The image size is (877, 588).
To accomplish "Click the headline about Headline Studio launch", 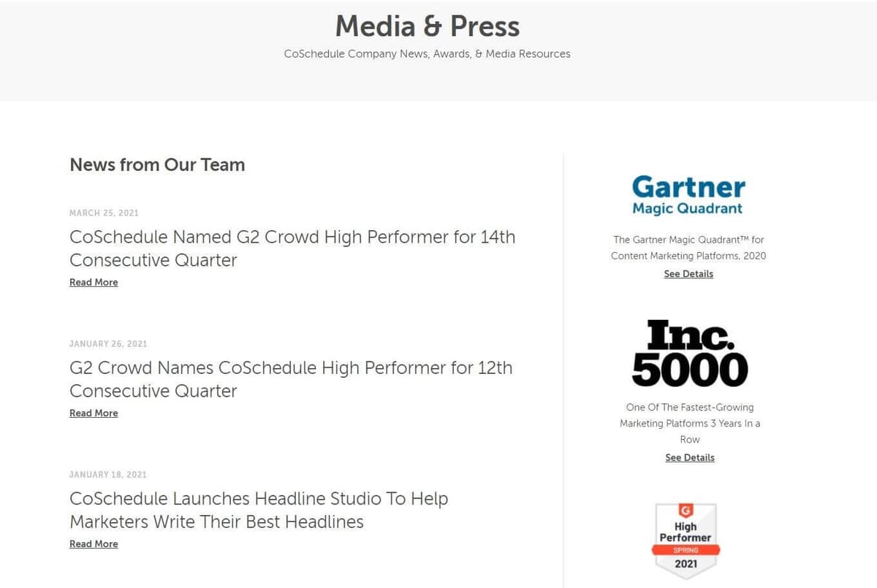I will pyautogui.click(x=259, y=510).
